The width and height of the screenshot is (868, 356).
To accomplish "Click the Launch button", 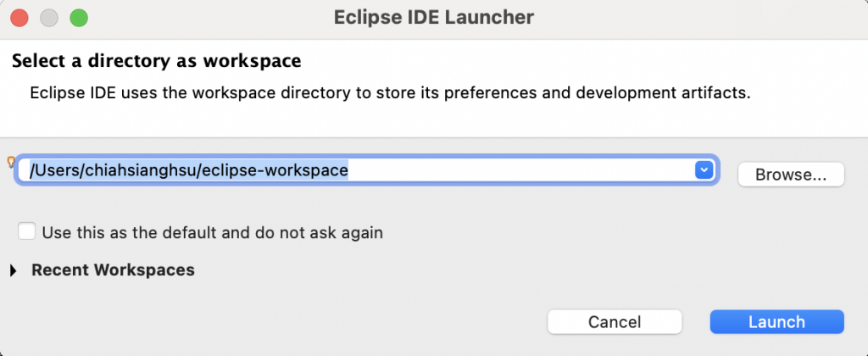I will [x=776, y=322].
